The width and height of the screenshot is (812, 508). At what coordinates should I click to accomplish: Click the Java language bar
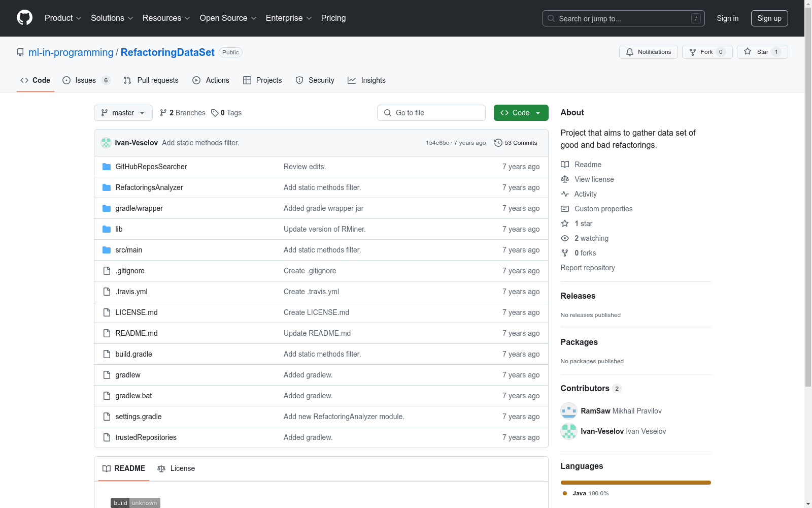point(636,483)
